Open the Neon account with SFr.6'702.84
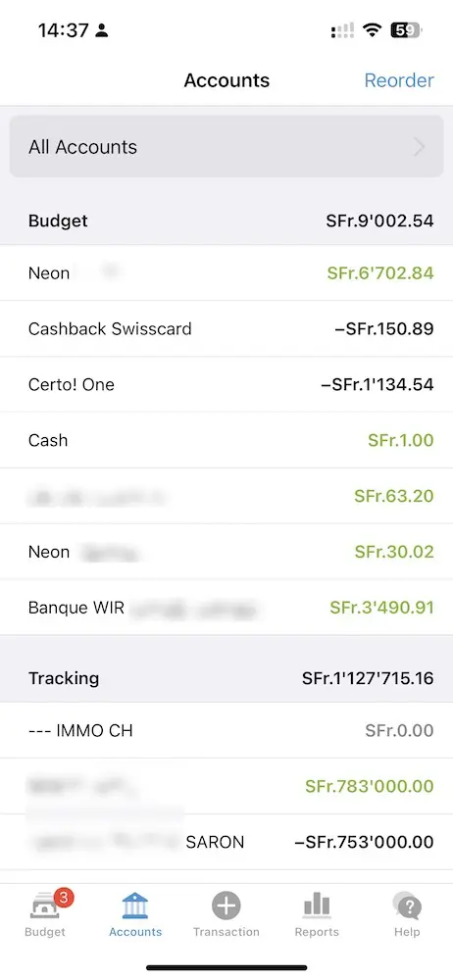Viewport: 453px width, 980px height. (226, 273)
